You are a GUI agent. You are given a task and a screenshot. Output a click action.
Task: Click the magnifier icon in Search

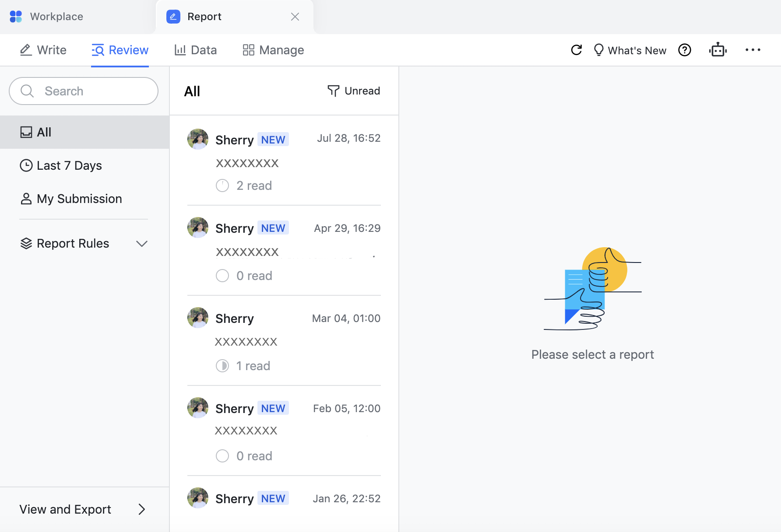click(27, 91)
